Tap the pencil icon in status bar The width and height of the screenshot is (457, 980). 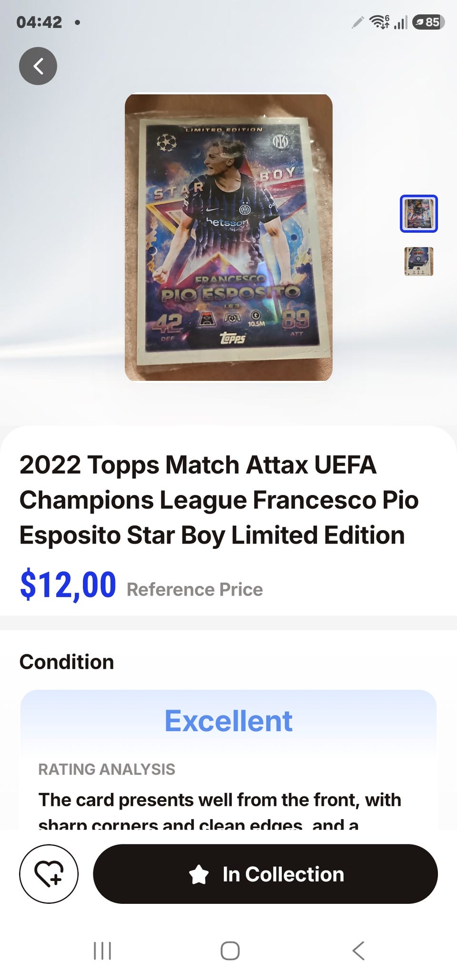point(358,22)
